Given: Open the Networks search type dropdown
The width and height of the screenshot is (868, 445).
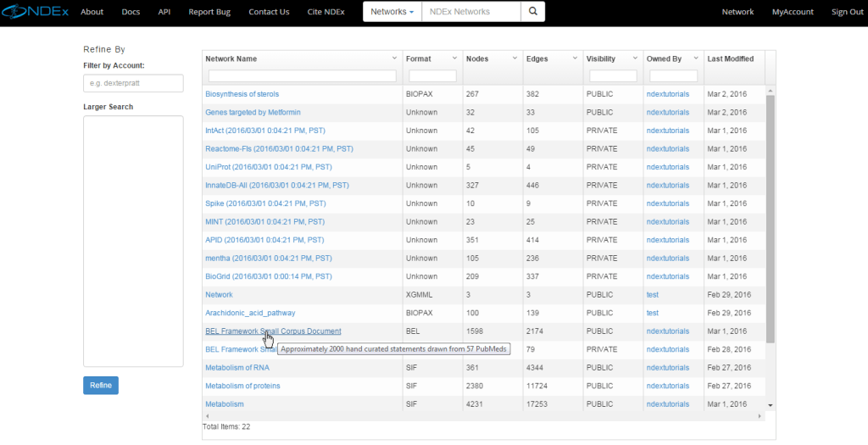Looking at the screenshot, I should coord(392,12).
